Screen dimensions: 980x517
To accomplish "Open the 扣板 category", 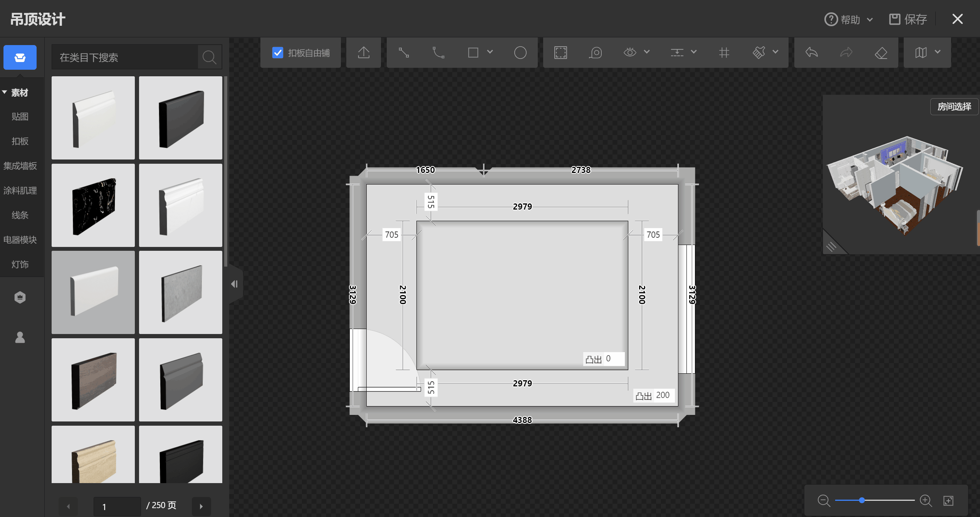I will pyautogui.click(x=20, y=141).
